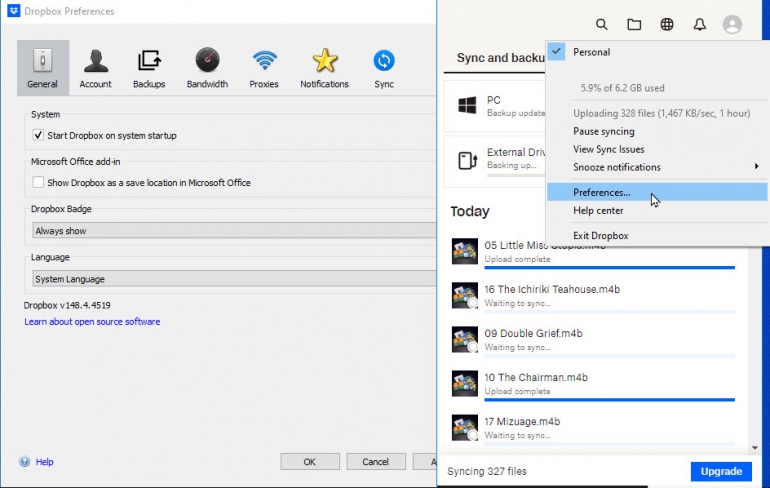This screenshot has height=488, width=770.
Task: Click upload progress bar under 10 The Chairman.m4b
Action: [x=609, y=399]
